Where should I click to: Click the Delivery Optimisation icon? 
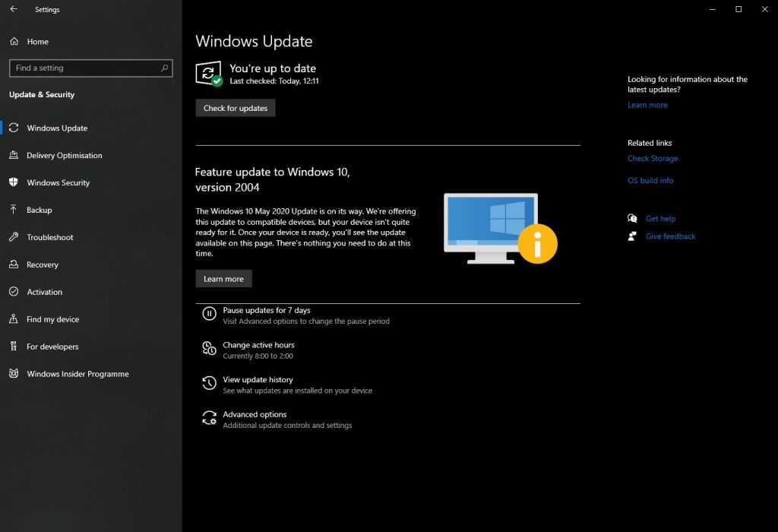[14, 155]
